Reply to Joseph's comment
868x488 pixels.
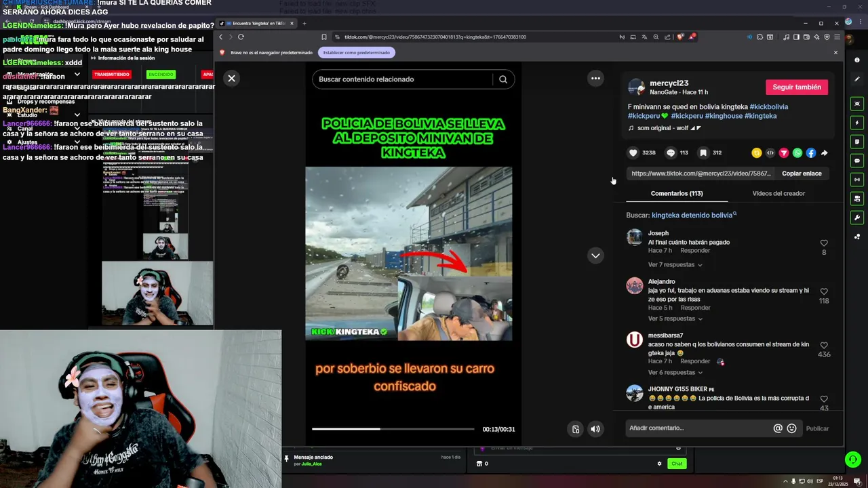[x=695, y=251]
